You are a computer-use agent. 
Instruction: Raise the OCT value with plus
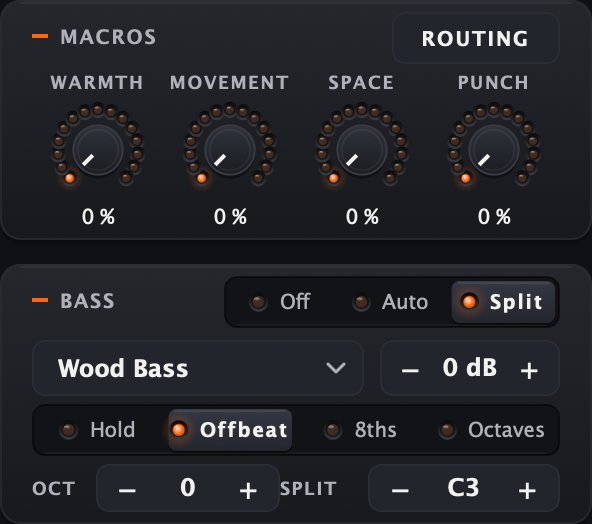pos(248,490)
